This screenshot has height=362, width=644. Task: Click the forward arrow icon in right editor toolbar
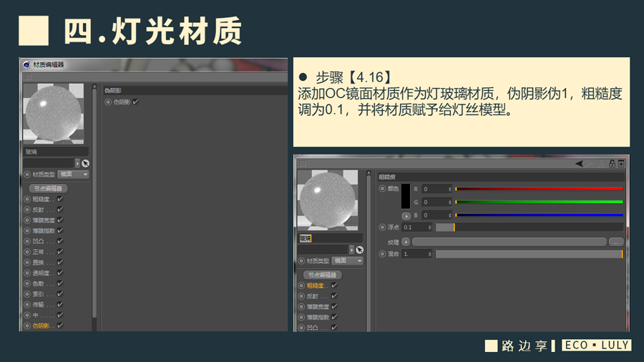point(589,164)
